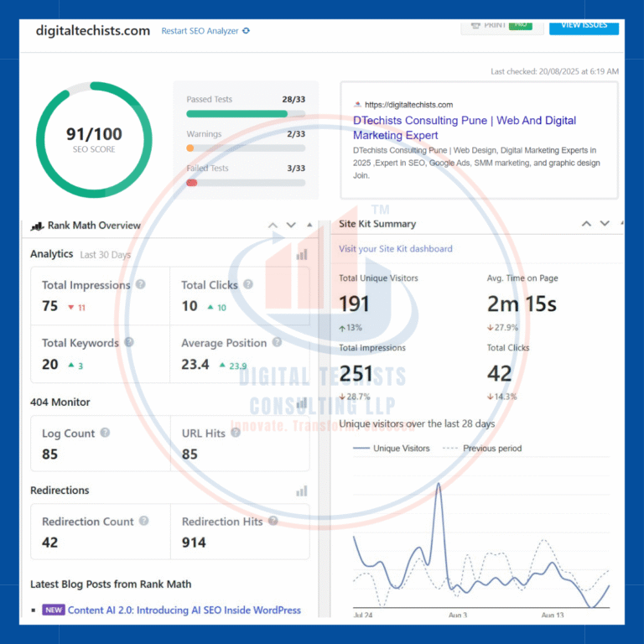Move Site Kit Summary panel up

point(586,224)
